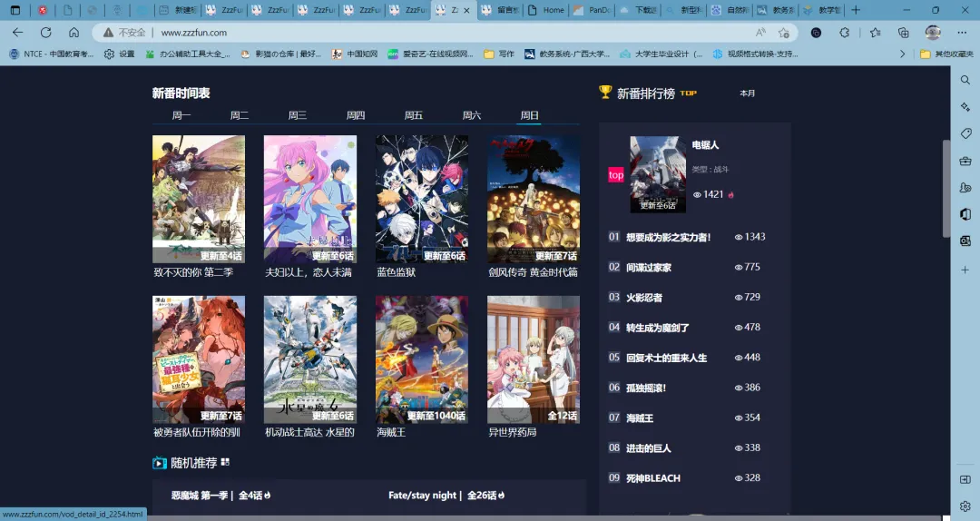This screenshot has width=980, height=521.
Task: Open the sidebar Office icon
Action: [965, 214]
